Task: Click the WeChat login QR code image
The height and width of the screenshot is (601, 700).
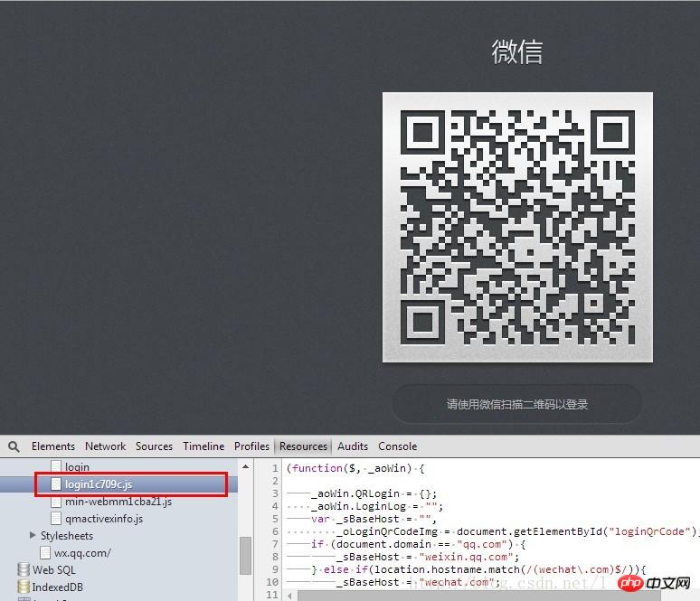Action: click(x=518, y=227)
